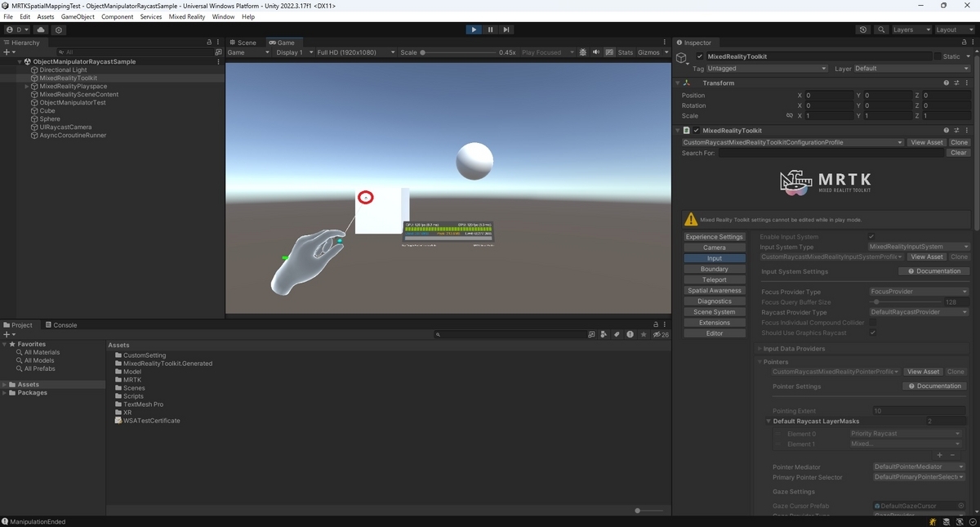Adjust the Game view Scale slider
Screen dimensions: 980x527
click(457, 52)
